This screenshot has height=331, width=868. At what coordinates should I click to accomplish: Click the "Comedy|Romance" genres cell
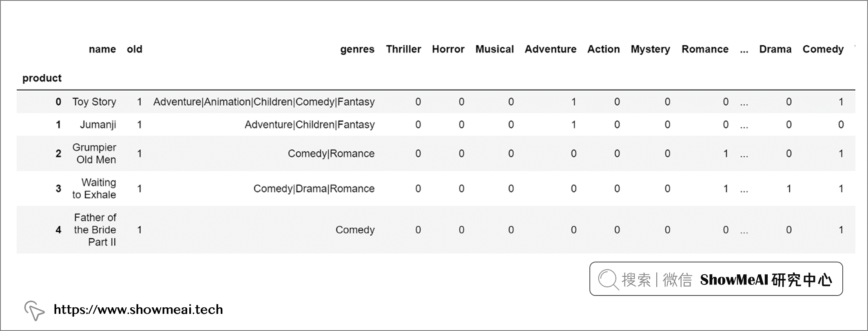pyautogui.click(x=331, y=154)
